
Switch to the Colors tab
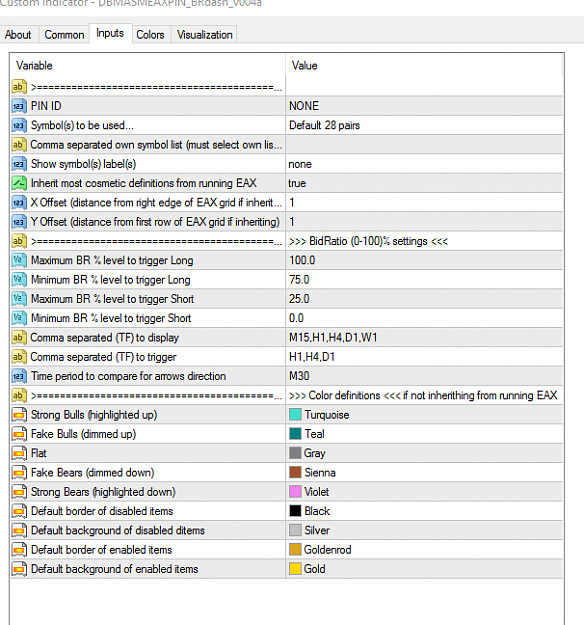(x=150, y=35)
